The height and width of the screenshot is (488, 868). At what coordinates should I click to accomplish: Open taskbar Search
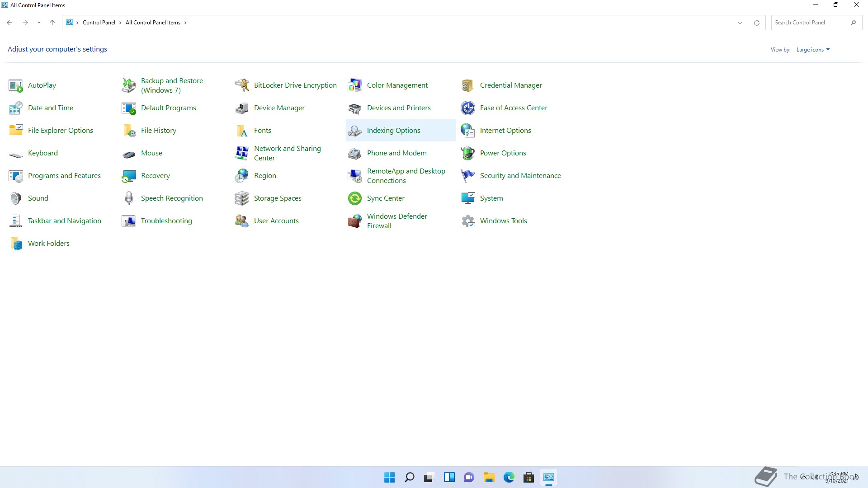click(x=409, y=477)
